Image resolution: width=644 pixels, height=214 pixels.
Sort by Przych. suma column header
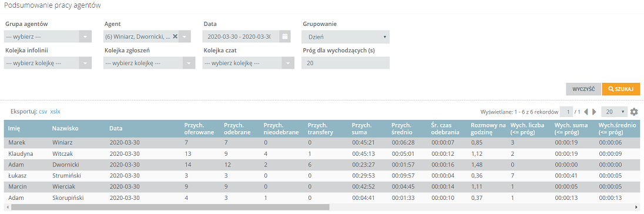tap(362, 129)
